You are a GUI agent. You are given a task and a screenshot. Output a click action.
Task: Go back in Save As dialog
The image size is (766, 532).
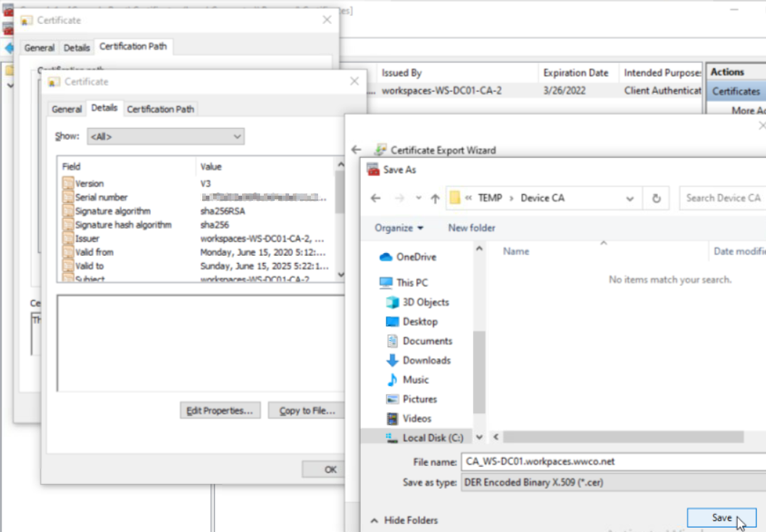click(x=375, y=198)
